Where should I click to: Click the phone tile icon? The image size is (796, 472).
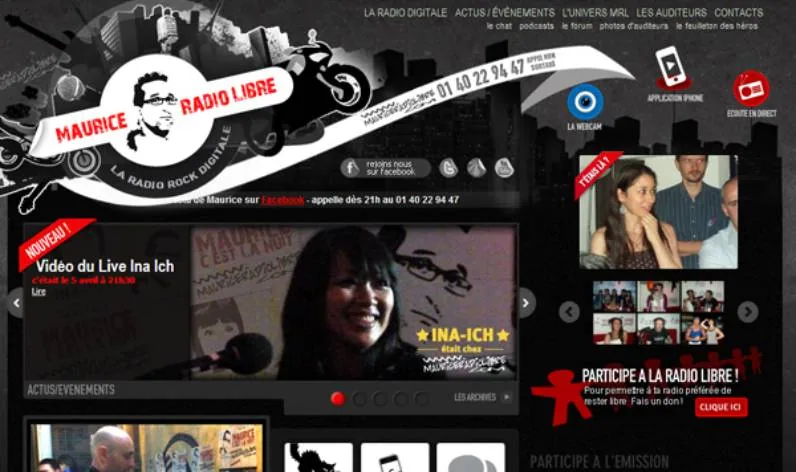(x=394, y=457)
